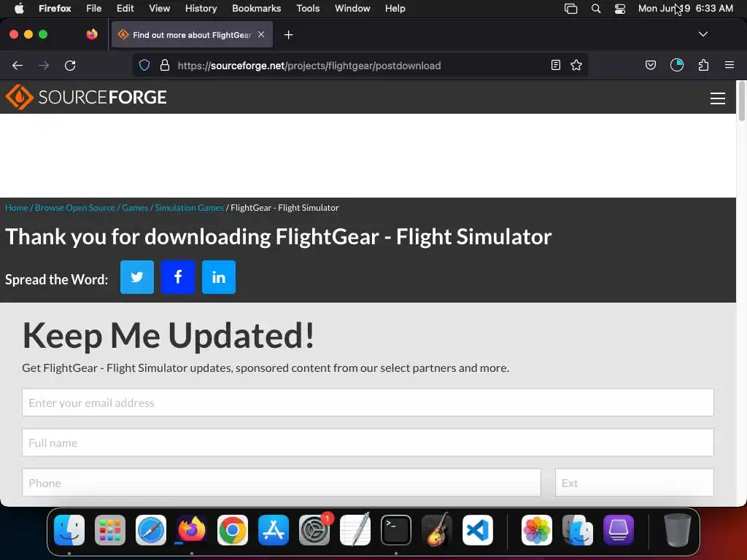Share on Facebook via the f icon

[178, 276]
